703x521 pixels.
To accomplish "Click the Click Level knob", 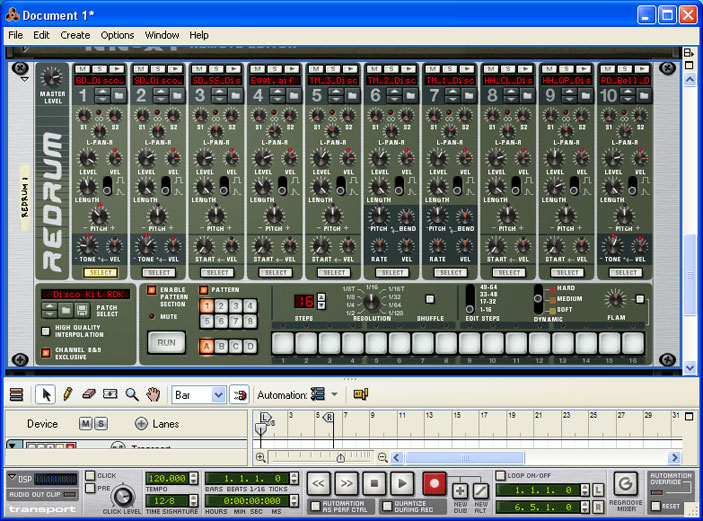I will (x=122, y=497).
